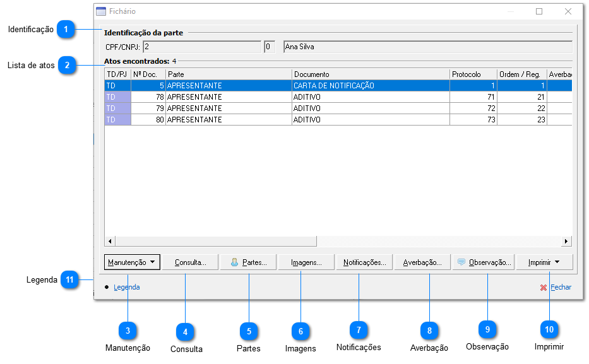The height and width of the screenshot is (364, 589).
Task: Close the Fichário window with X
Action: point(568,11)
